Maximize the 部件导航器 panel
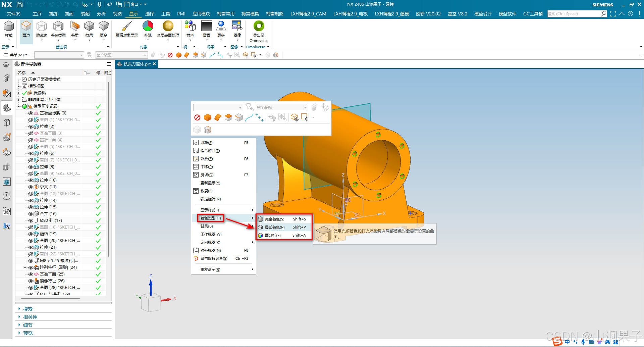Image resolution: width=644 pixels, height=347 pixels. (x=109, y=64)
